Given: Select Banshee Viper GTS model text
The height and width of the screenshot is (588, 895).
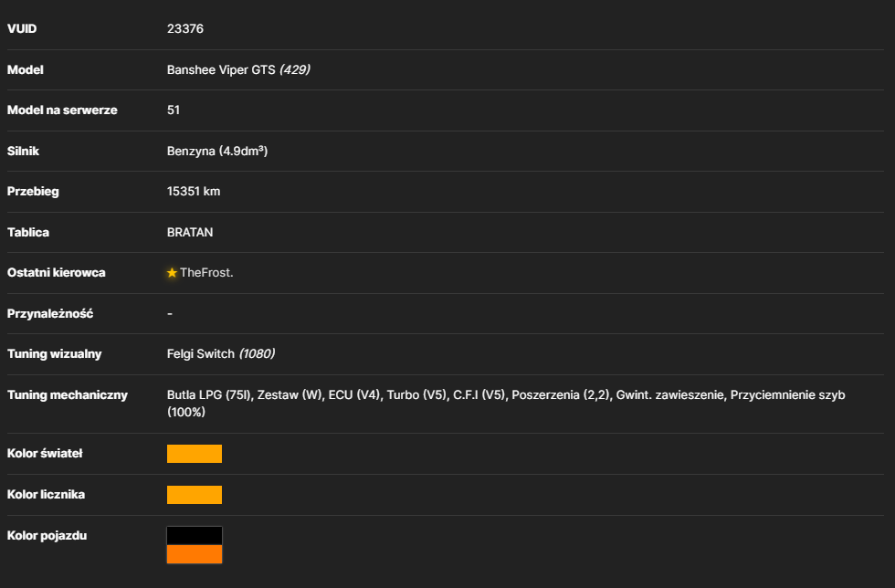Looking at the screenshot, I should tap(221, 69).
